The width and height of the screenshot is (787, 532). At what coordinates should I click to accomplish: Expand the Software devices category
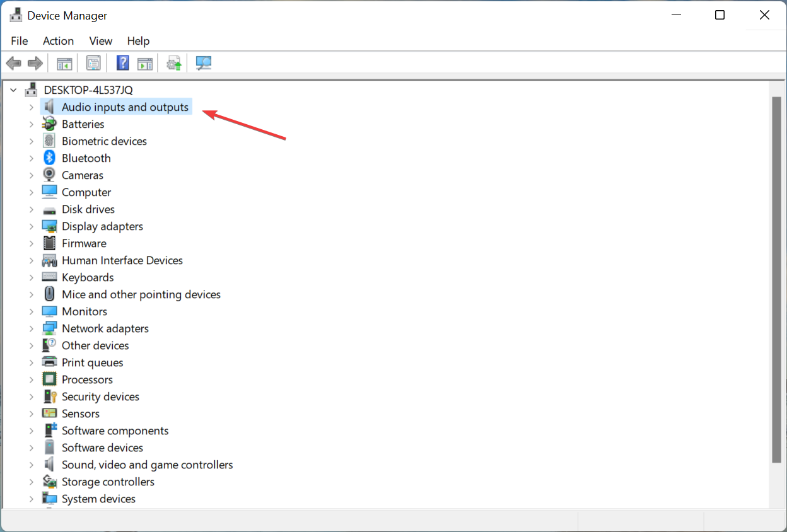[31, 448]
